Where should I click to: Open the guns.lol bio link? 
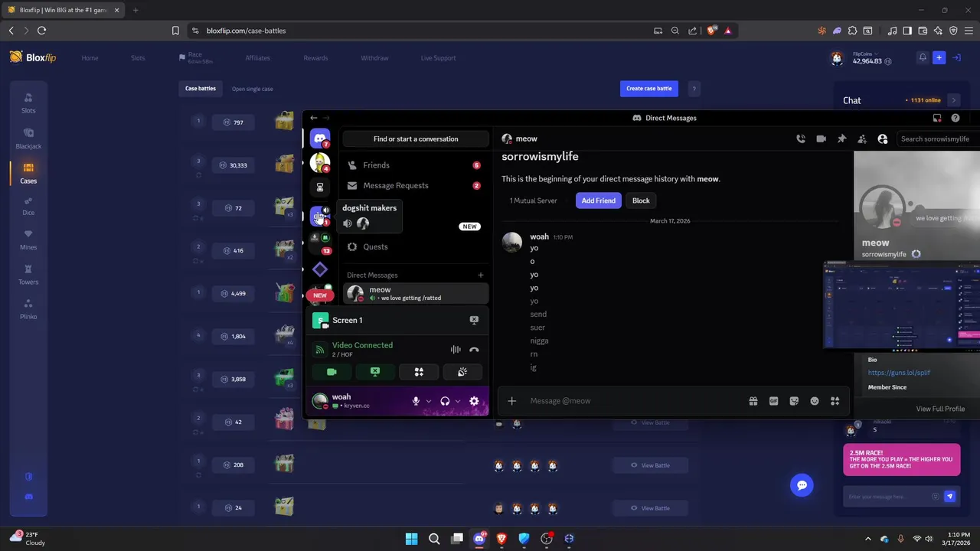pyautogui.click(x=899, y=373)
